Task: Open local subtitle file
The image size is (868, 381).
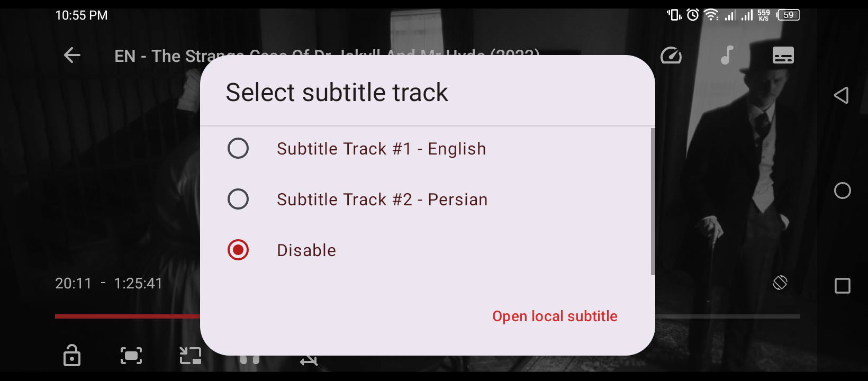Action: point(555,316)
